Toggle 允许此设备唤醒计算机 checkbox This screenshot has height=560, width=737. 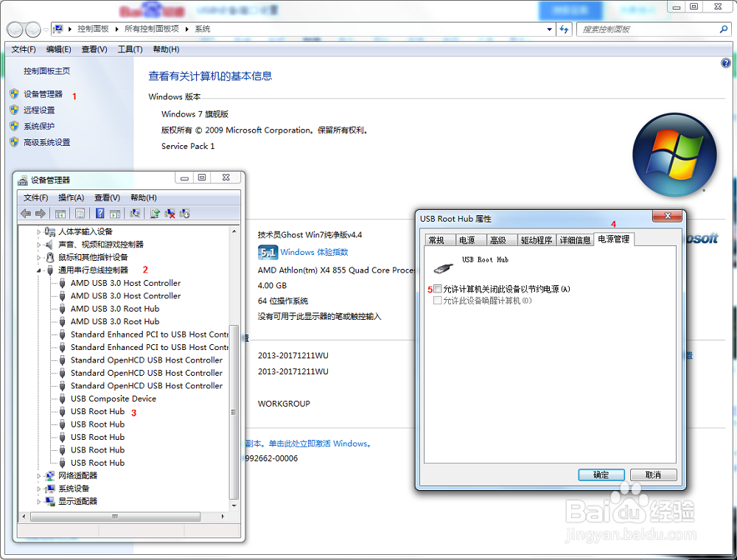tap(438, 301)
